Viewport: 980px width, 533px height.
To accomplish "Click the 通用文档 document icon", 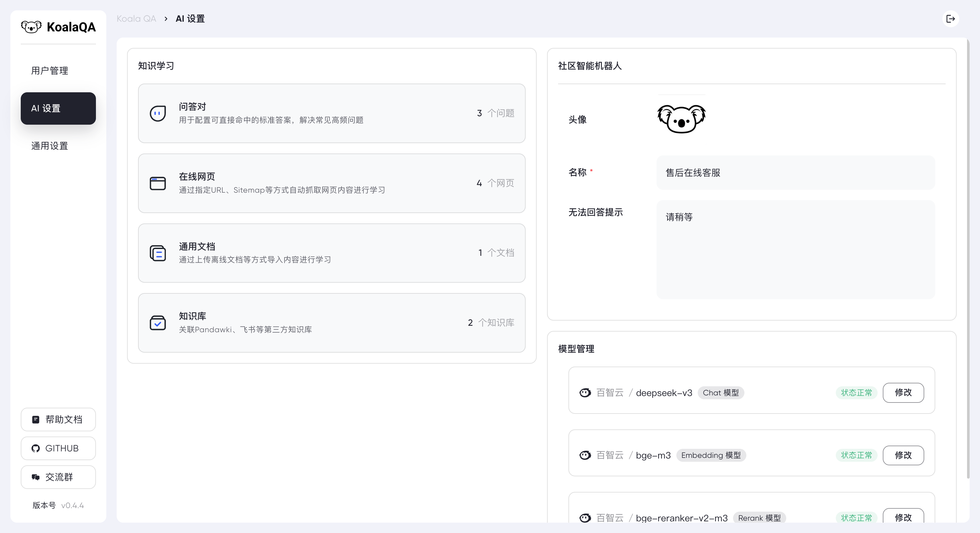I will coord(157,253).
